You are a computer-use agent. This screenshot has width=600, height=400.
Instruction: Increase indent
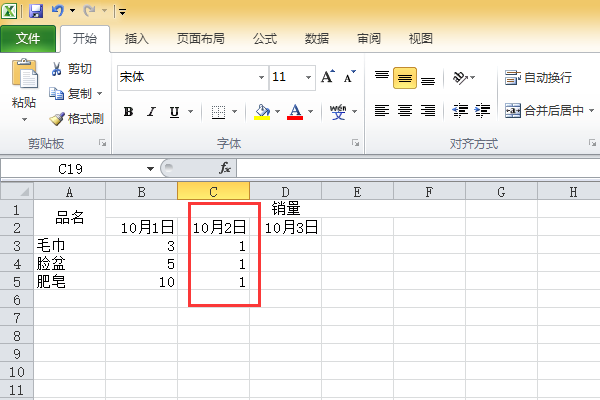(482, 111)
